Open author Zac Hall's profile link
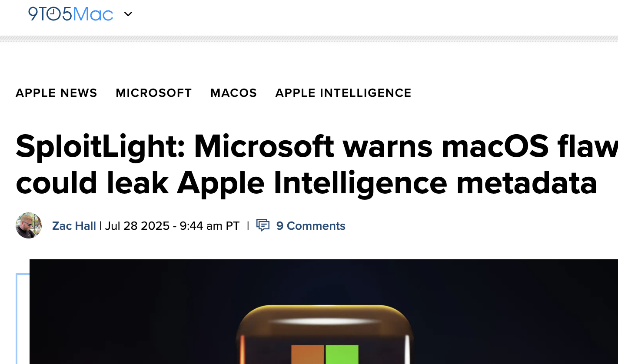The image size is (618, 364). 74,226
